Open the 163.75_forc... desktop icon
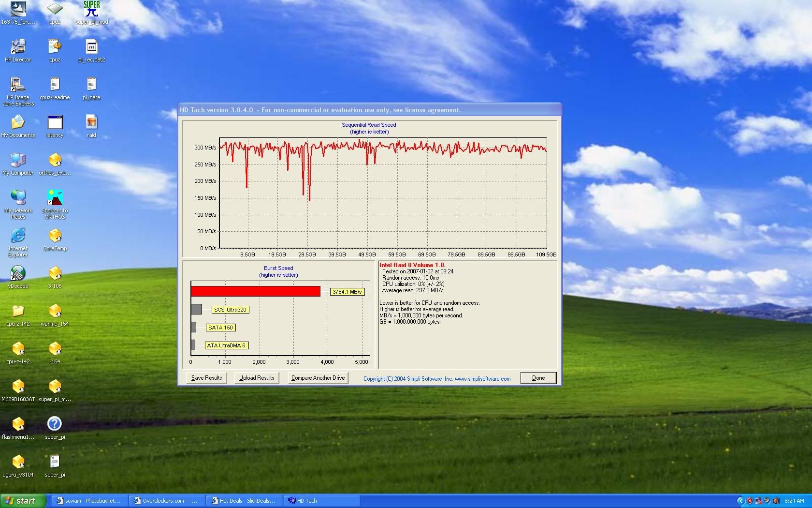 click(18, 12)
